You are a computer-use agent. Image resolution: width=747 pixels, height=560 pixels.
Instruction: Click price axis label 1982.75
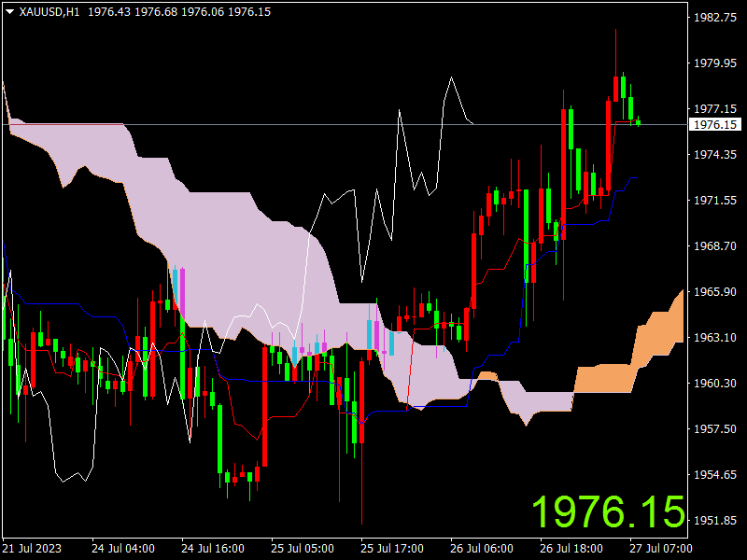(715, 18)
